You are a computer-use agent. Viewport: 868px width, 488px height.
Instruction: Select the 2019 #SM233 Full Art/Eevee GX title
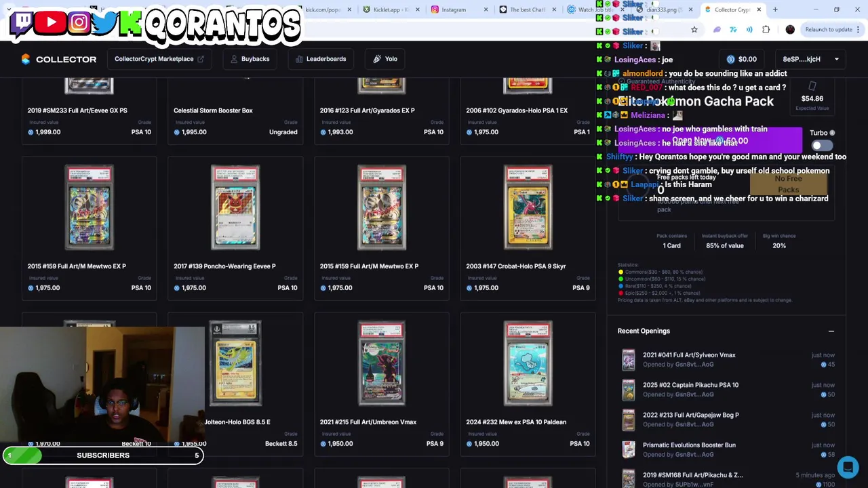pyautogui.click(x=77, y=110)
